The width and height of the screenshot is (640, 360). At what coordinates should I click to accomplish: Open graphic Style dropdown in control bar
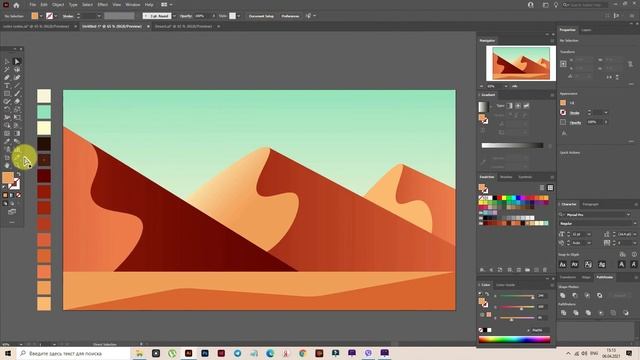238,16
